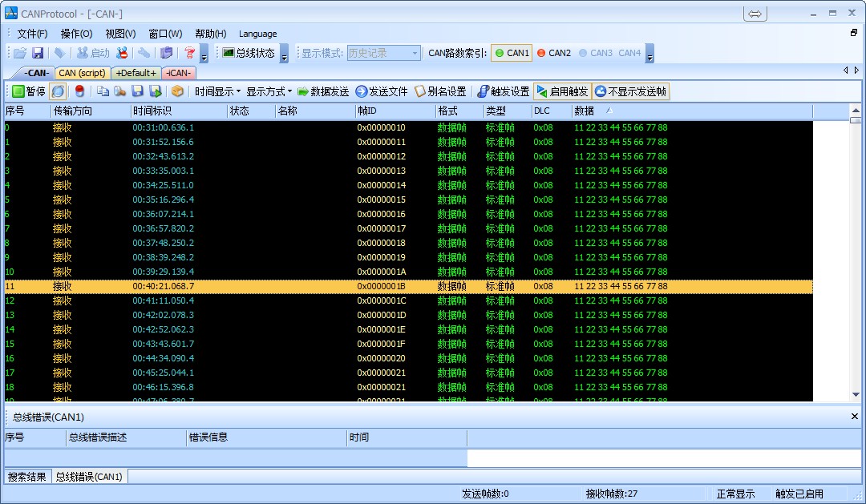
Task: Stop the device using the red stop-sign icon
Action: coord(122,53)
